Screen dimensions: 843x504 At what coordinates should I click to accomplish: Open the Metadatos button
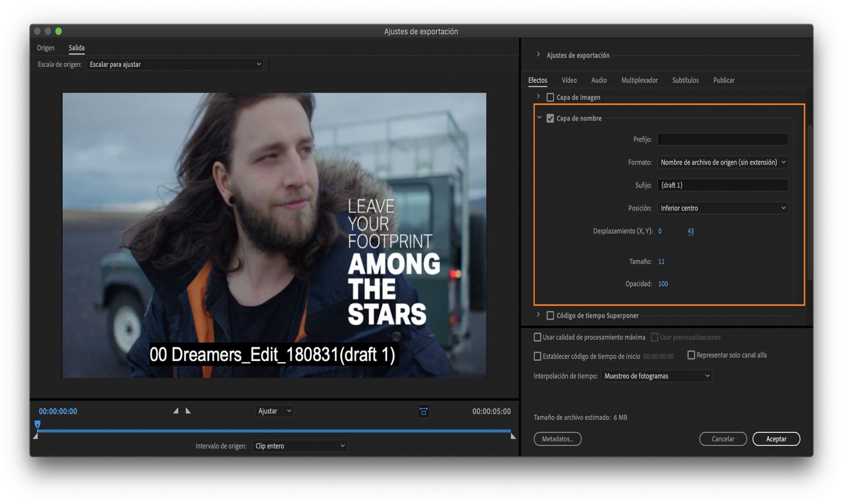pos(557,439)
